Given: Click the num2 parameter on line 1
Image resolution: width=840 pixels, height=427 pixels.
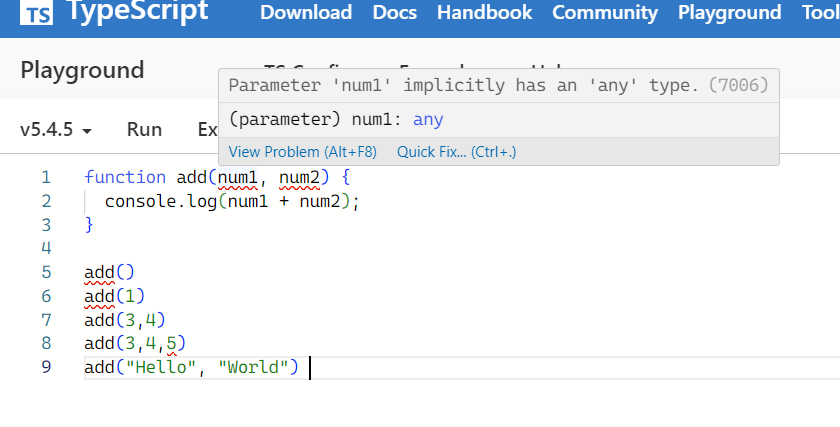Looking at the screenshot, I should tap(299, 177).
